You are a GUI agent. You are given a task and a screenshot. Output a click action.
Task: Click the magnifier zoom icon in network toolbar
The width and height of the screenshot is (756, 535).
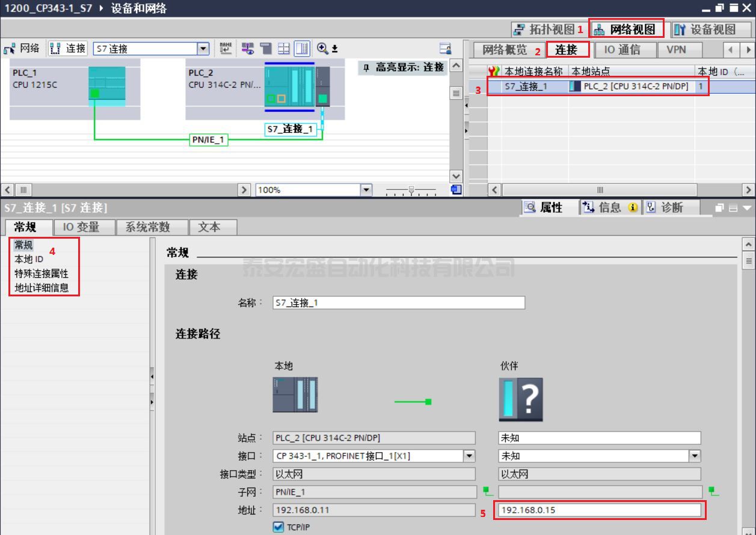coord(322,49)
